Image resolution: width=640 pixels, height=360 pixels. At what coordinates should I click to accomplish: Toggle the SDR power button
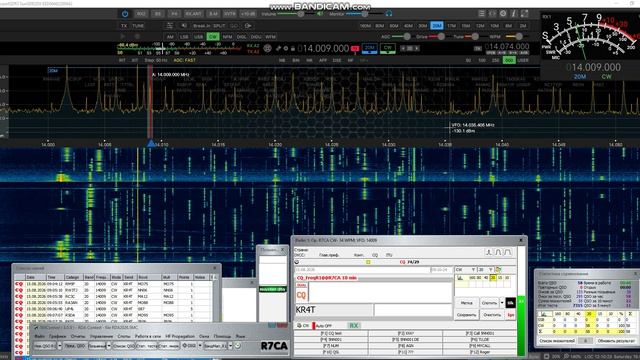pyautogui.click(x=125, y=14)
